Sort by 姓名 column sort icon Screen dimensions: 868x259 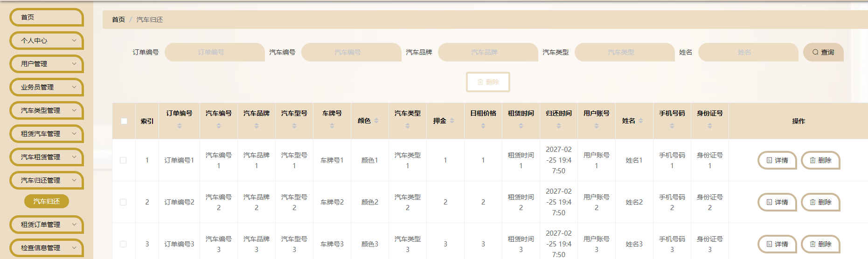point(641,121)
